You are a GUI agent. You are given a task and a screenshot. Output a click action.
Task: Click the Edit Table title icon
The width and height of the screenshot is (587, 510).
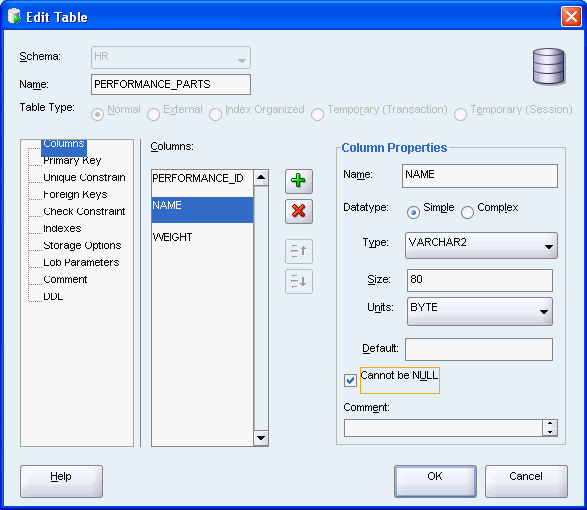14,16
